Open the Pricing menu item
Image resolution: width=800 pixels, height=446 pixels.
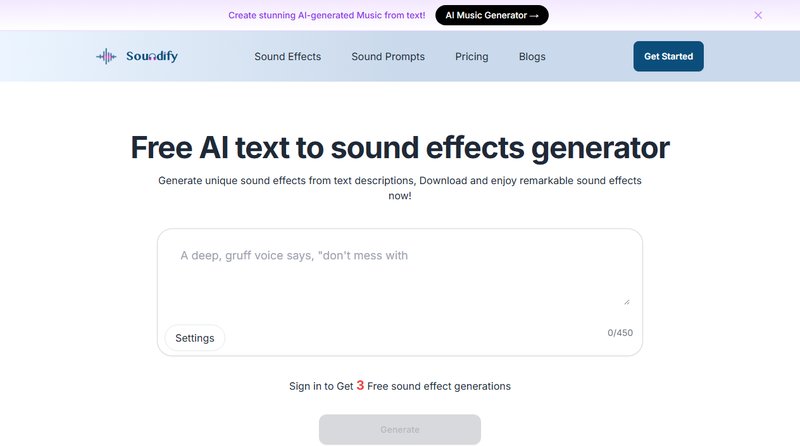(x=471, y=57)
